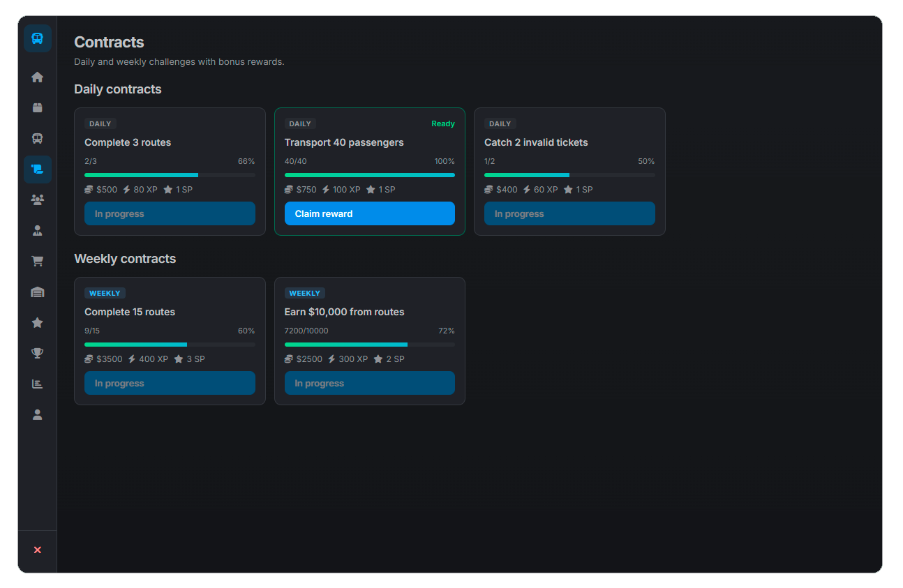
Task: Click the Complete 15 routes progress bar
Action: click(x=170, y=345)
